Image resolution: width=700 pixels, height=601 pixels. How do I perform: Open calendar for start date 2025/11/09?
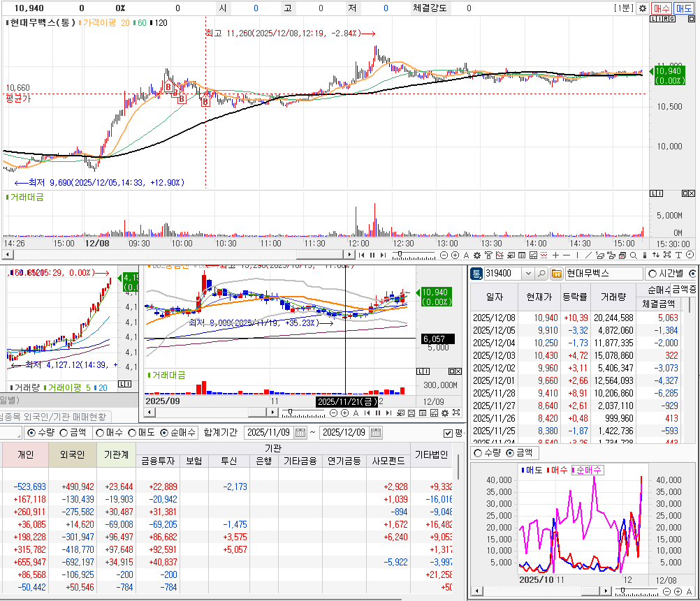300,432
